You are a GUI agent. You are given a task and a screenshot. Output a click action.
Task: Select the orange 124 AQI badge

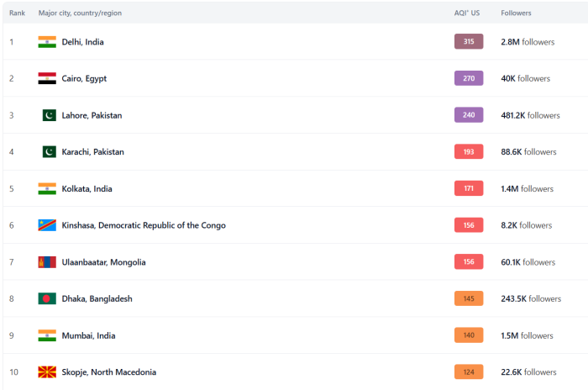pos(468,372)
